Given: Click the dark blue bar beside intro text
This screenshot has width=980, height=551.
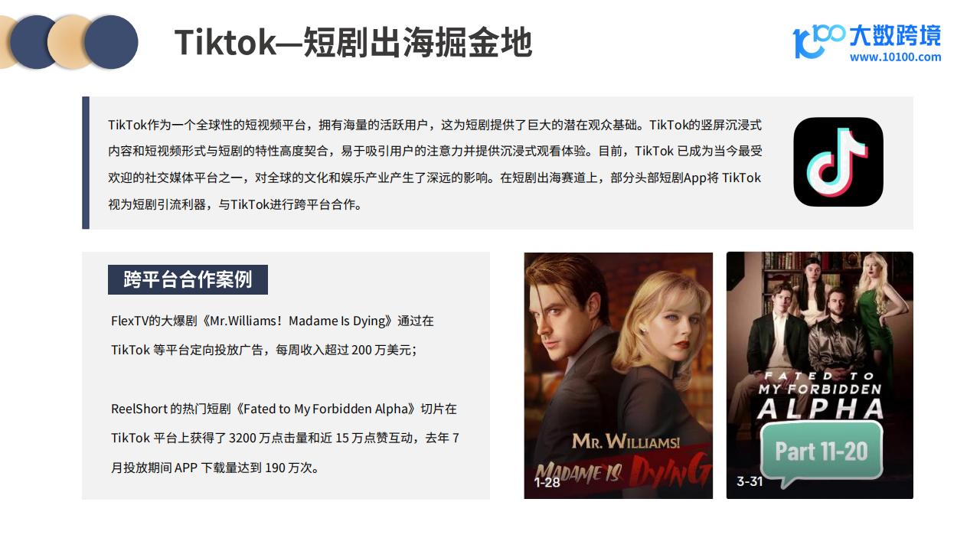Looking at the screenshot, I should [x=86, y=162].
